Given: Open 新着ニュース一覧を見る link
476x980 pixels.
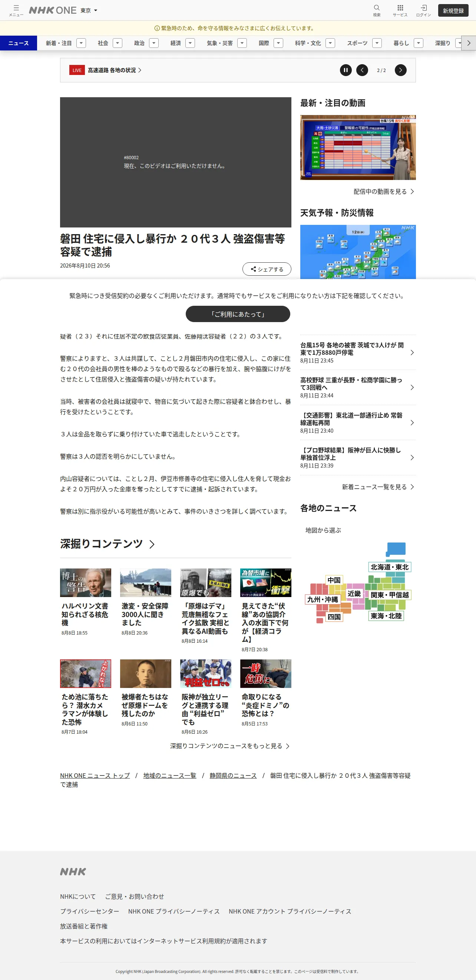Looking at the screenshot, I should [378, 487].
